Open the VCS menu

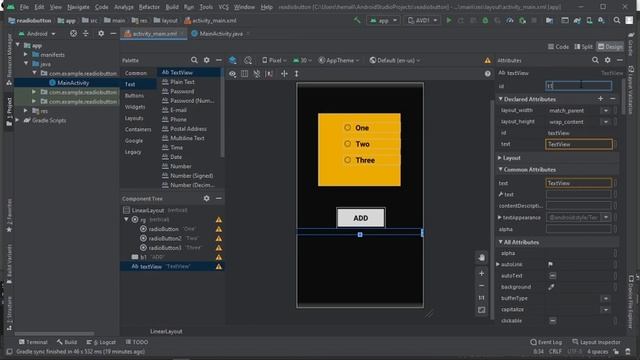pyautogui.click(x=223, y=7)
